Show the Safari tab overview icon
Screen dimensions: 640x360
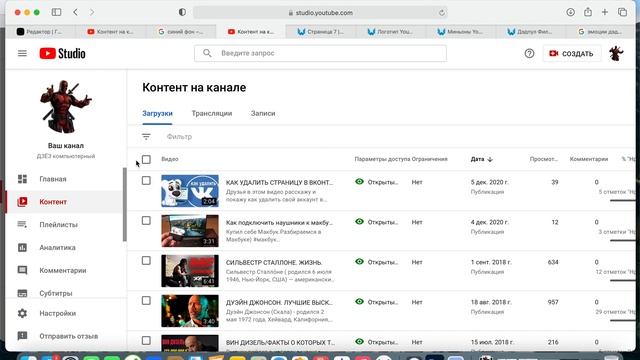[622, 12]
